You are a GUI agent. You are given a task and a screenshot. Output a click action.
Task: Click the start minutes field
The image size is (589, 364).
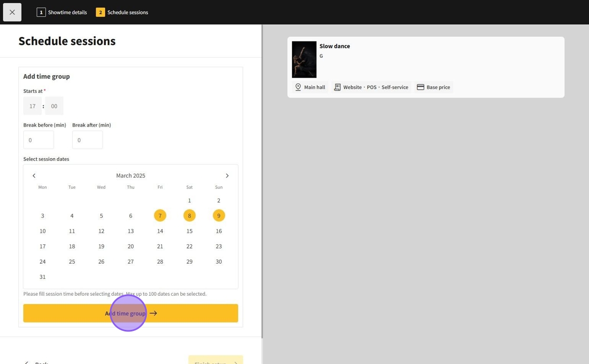[x=54, y=106]
